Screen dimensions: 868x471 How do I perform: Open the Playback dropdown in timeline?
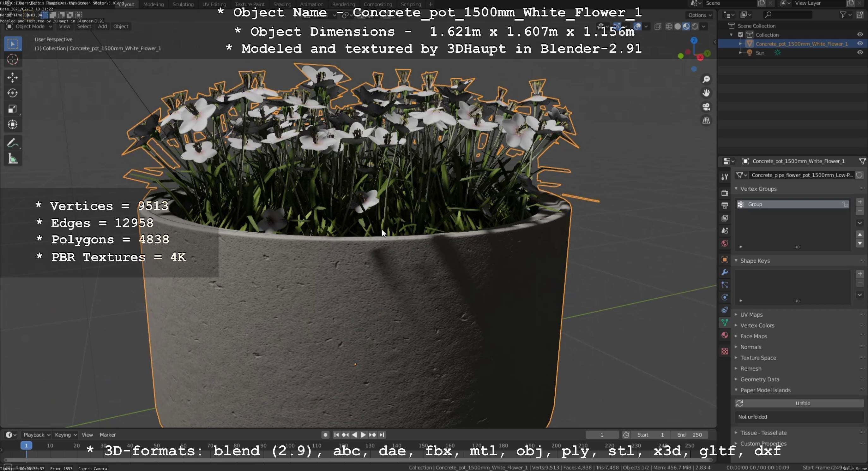tap(36, 435)
